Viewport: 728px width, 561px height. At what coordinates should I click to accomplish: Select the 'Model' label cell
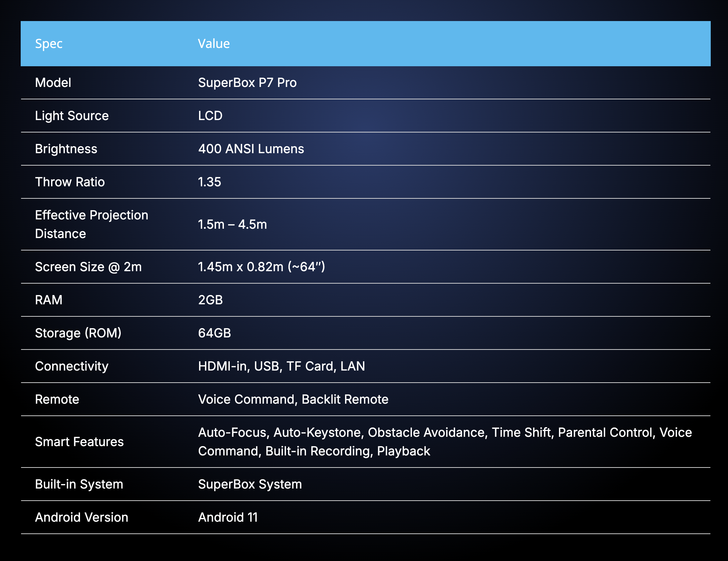coord(53,83)
